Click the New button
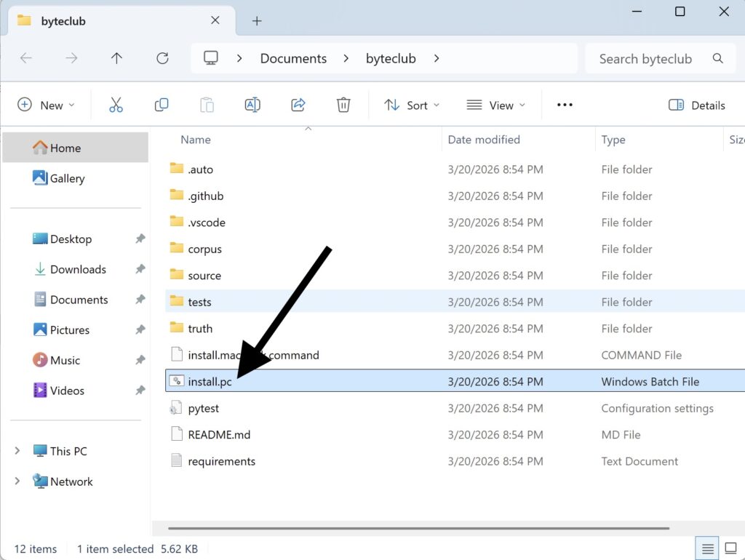 tap(46, 105)
